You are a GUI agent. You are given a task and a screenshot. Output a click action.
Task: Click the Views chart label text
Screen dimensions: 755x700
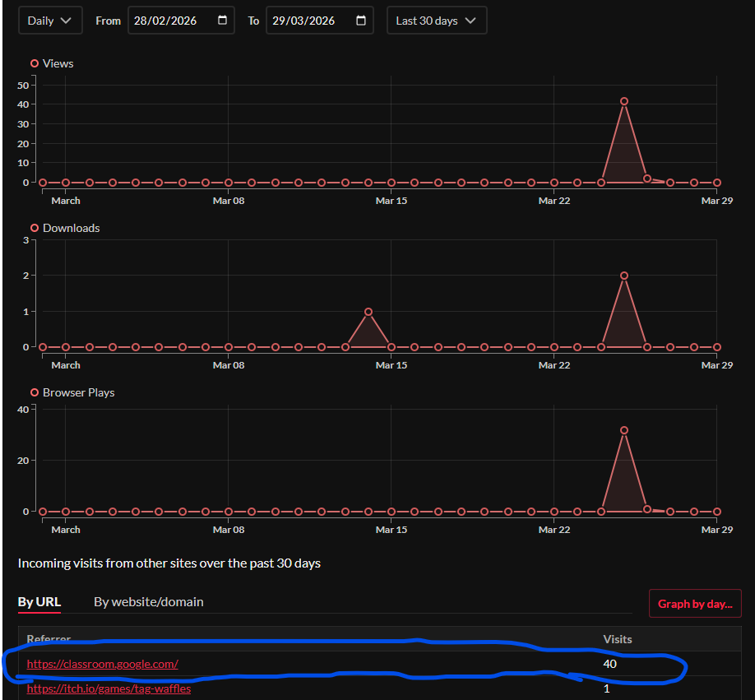58,63
